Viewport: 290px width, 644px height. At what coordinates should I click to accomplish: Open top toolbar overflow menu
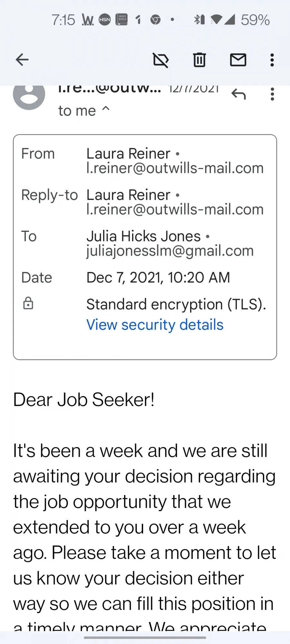pos(272,60)
